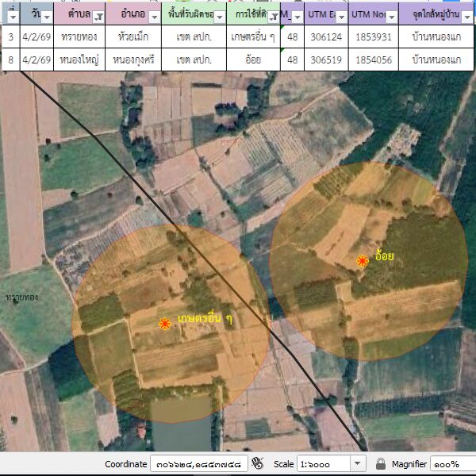Toggle the mouse coordinate display icon
This screenshot has width=476, height=476.
257,463
